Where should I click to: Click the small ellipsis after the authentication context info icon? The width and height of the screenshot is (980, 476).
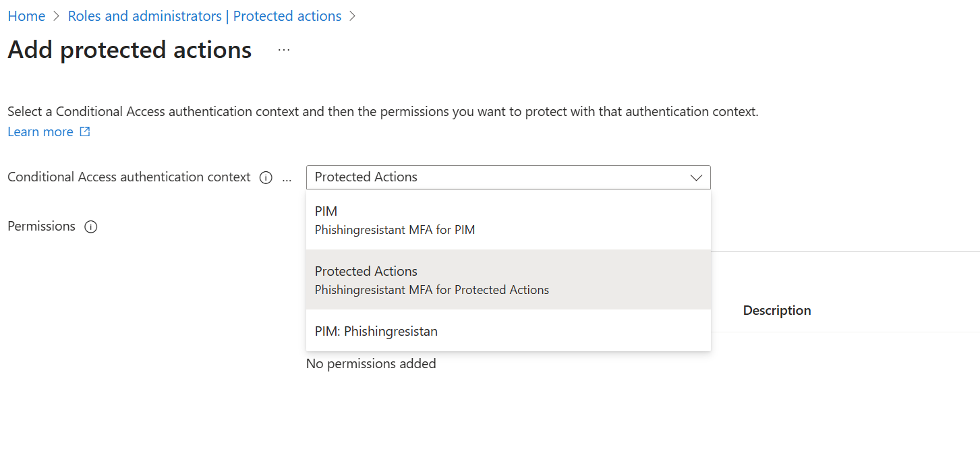click(287, 178)
